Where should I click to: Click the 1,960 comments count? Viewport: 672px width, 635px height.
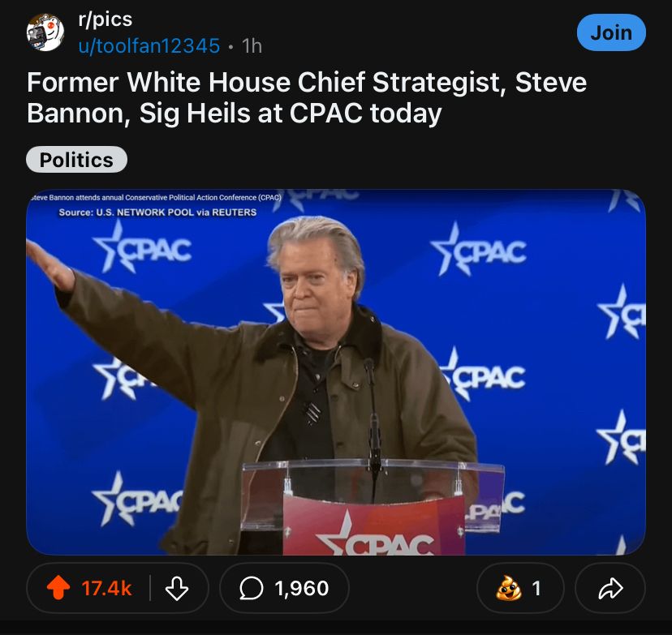(x=302, y=588)
